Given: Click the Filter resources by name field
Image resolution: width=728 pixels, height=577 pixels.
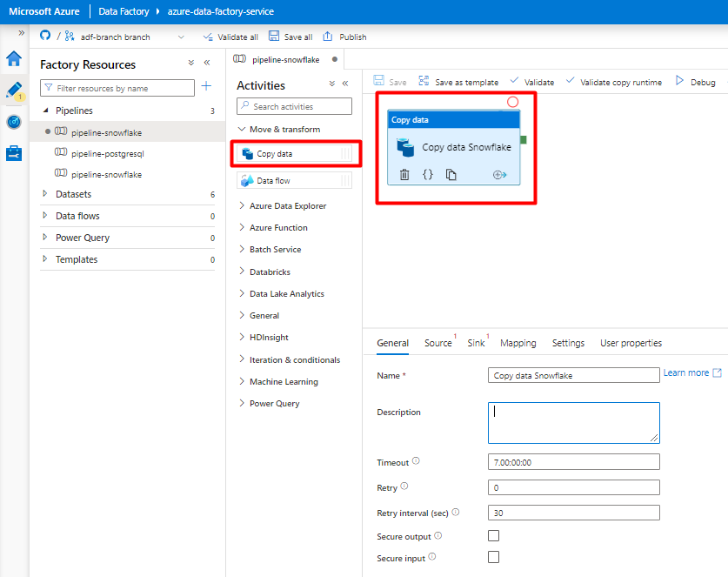Looking at the screenshot, I should tap(117, 88).
